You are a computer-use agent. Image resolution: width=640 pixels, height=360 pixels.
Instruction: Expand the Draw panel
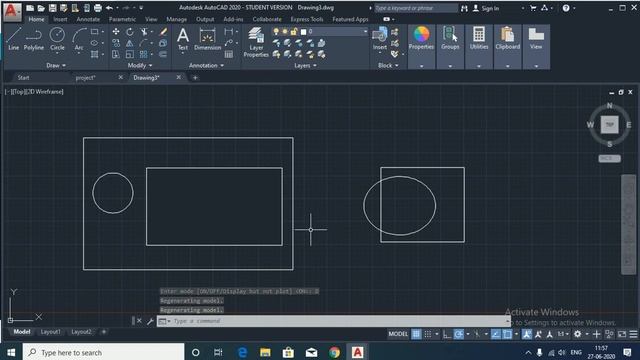coord(56,65)
